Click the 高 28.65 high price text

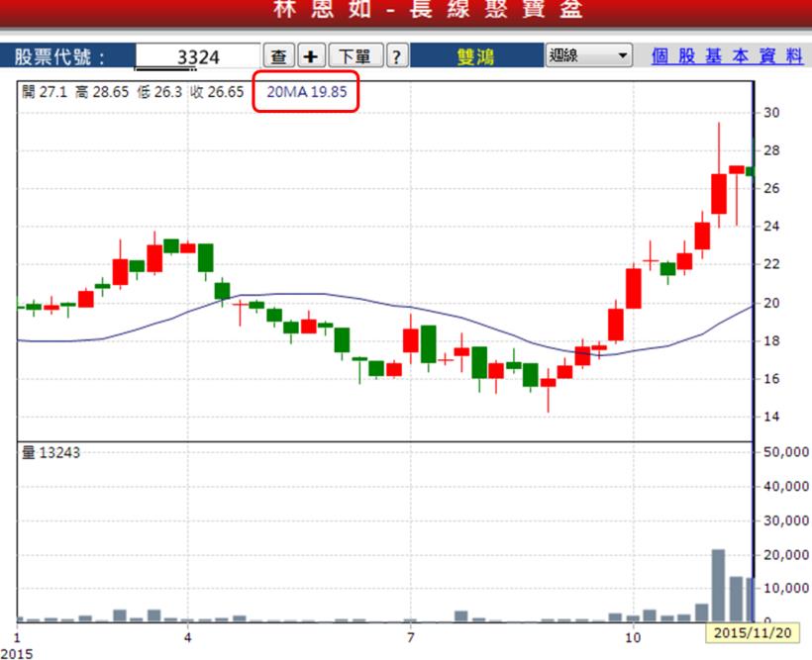click(x=101, y=92)
